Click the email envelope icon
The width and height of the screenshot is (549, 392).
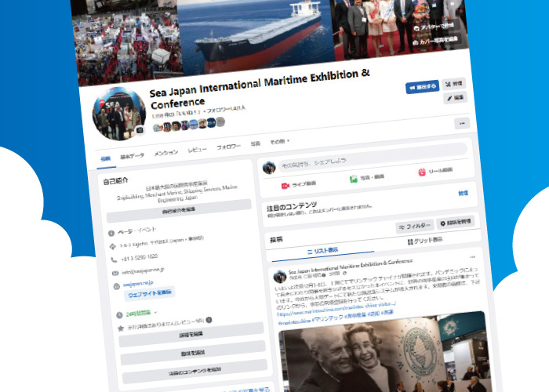tap(115, 273)
